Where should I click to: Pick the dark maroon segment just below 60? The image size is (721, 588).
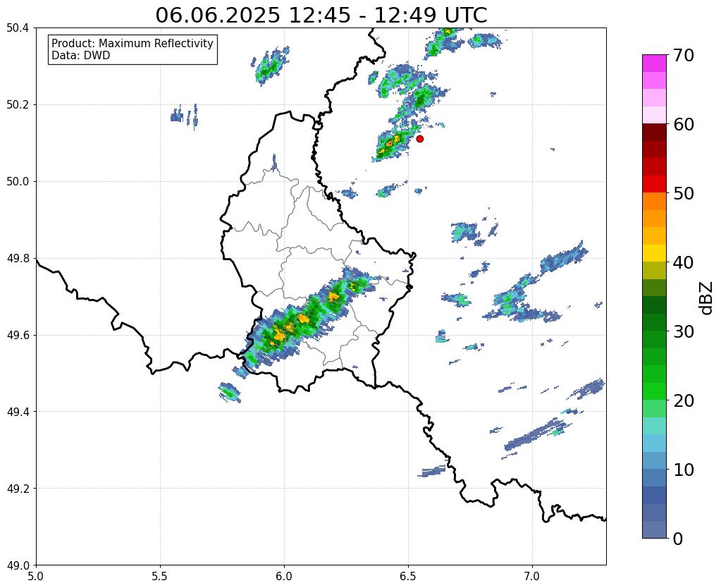(654, 133)
